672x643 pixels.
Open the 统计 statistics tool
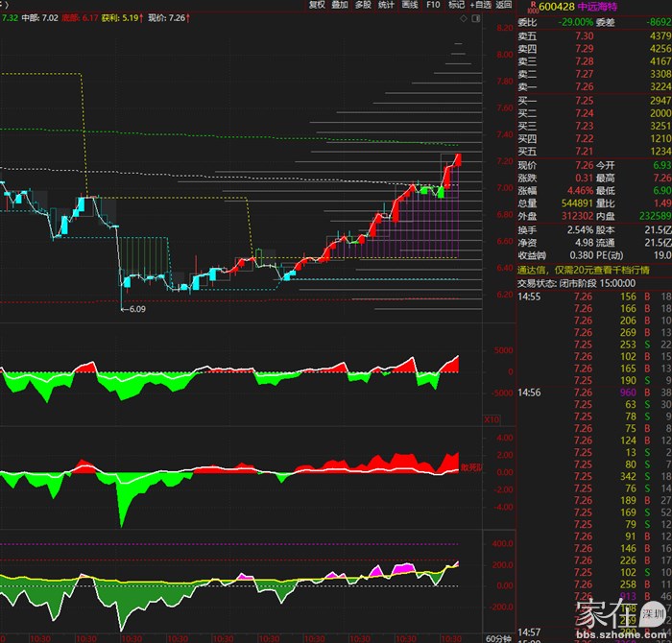click(386, 5)
